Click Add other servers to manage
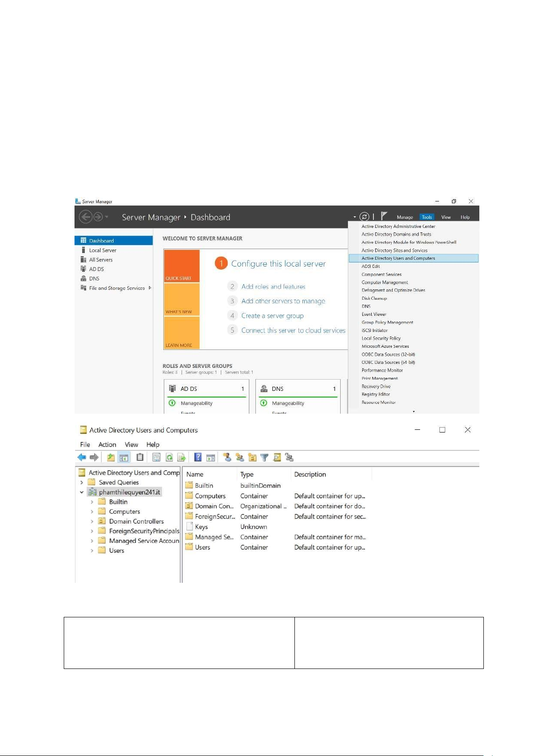 tap(283, 301)
